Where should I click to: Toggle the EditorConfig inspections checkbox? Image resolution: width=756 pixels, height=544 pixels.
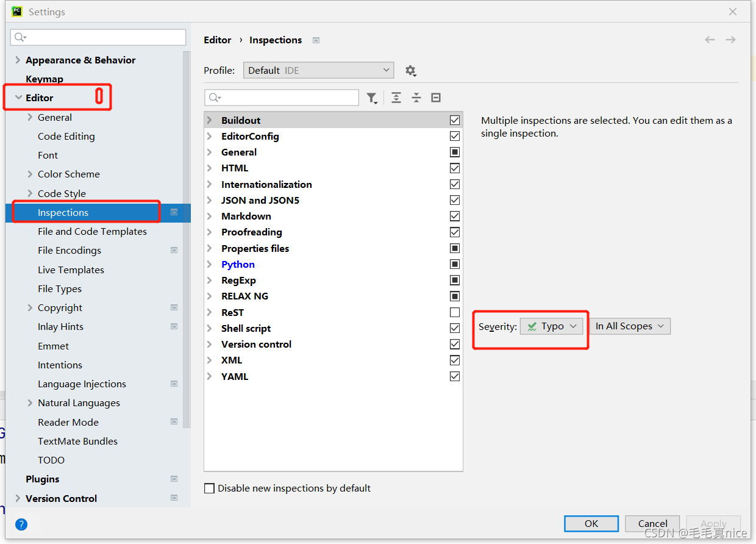pos(455,136)
